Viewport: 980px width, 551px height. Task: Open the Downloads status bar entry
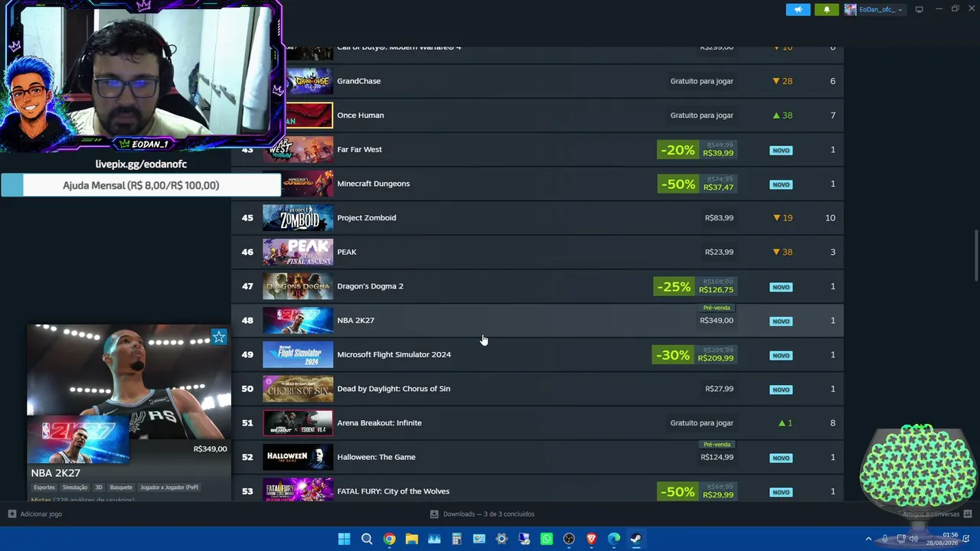(482, 514)
